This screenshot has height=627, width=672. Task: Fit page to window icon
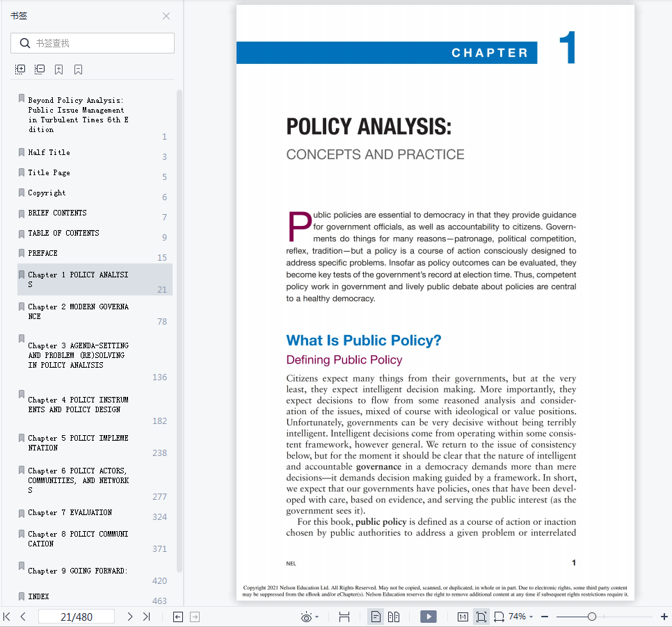481,617
